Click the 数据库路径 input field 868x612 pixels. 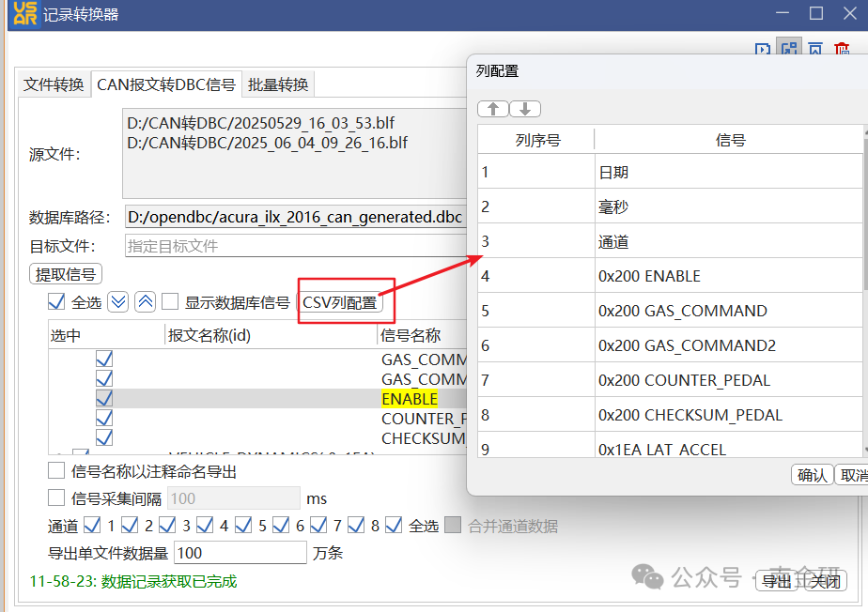[x=296, y=217]
